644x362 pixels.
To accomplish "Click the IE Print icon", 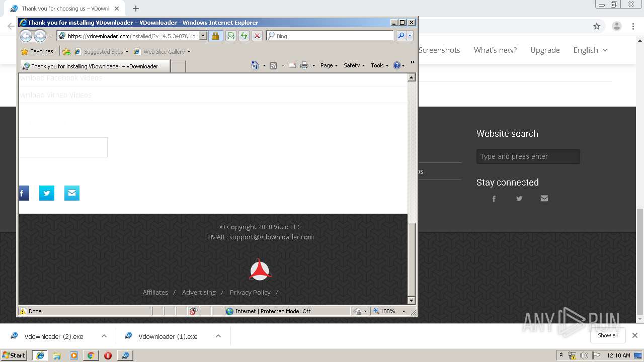I will (304, 65).
